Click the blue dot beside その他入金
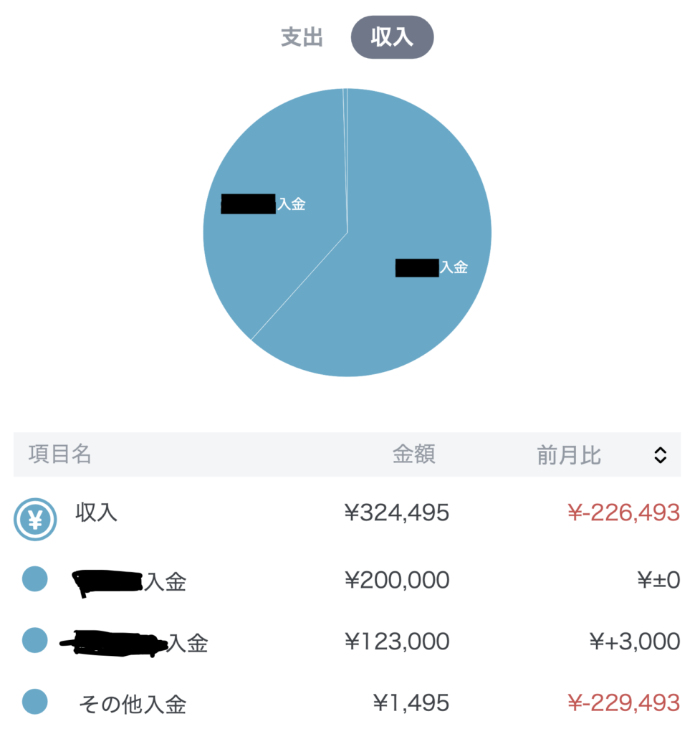 click(x=34, y=702)
